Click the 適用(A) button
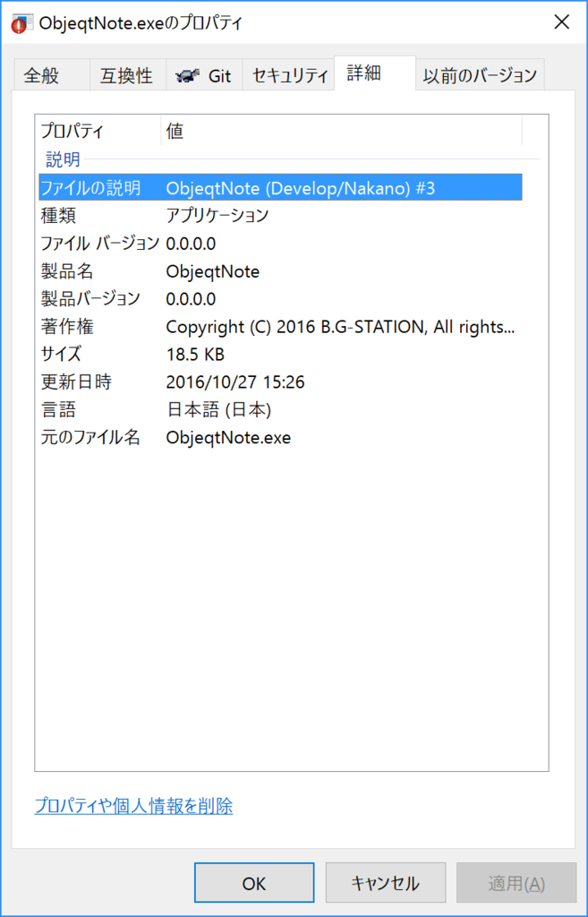Screen dimensions: 588x917 click(x=516, y=883)
